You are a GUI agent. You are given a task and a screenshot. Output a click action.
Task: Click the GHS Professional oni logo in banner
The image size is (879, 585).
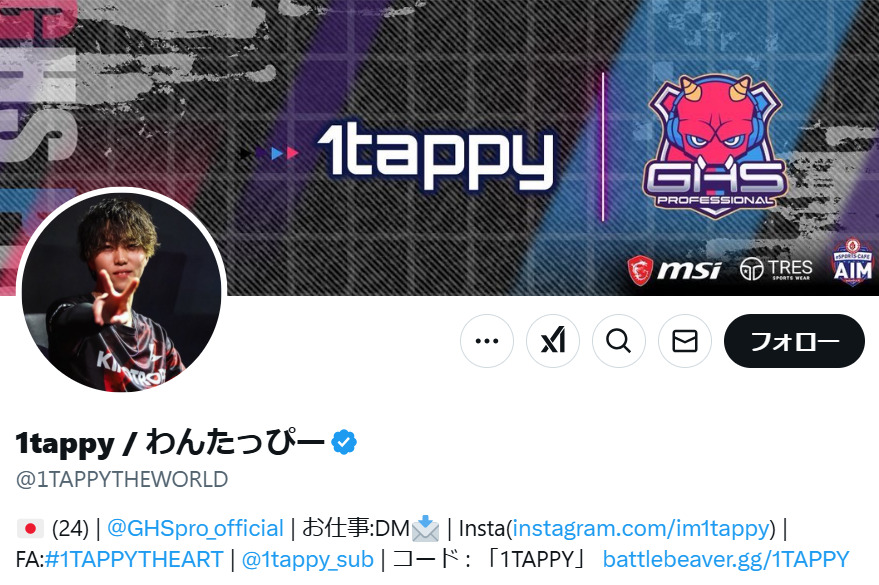(x=715, y=147)
